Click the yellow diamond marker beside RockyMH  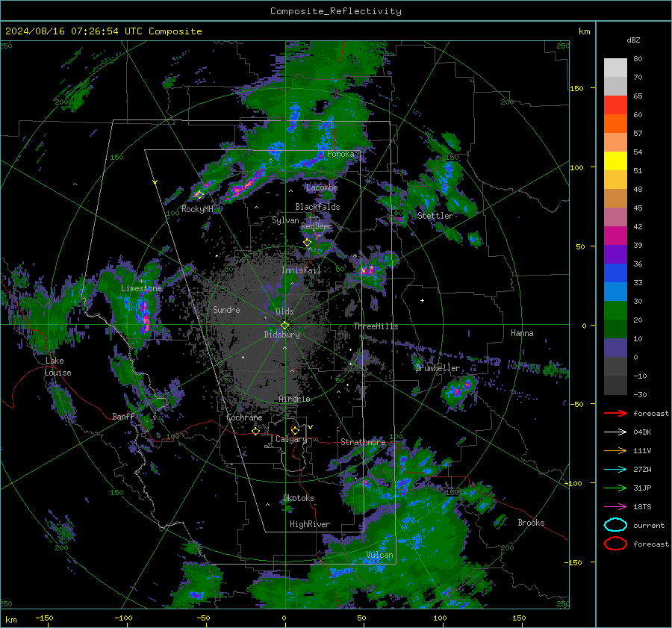(199, 195)
